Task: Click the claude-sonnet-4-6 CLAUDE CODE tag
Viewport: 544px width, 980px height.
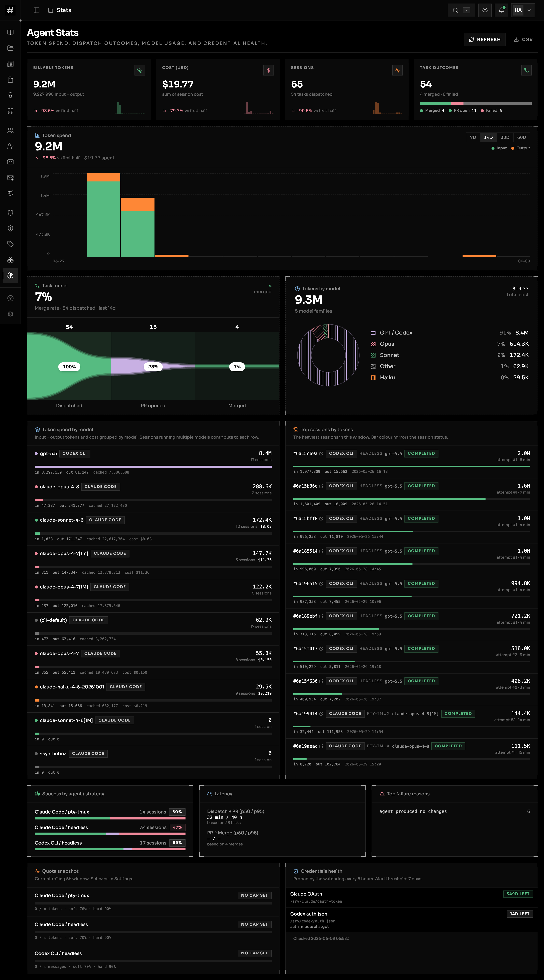Action: [105, 520]
